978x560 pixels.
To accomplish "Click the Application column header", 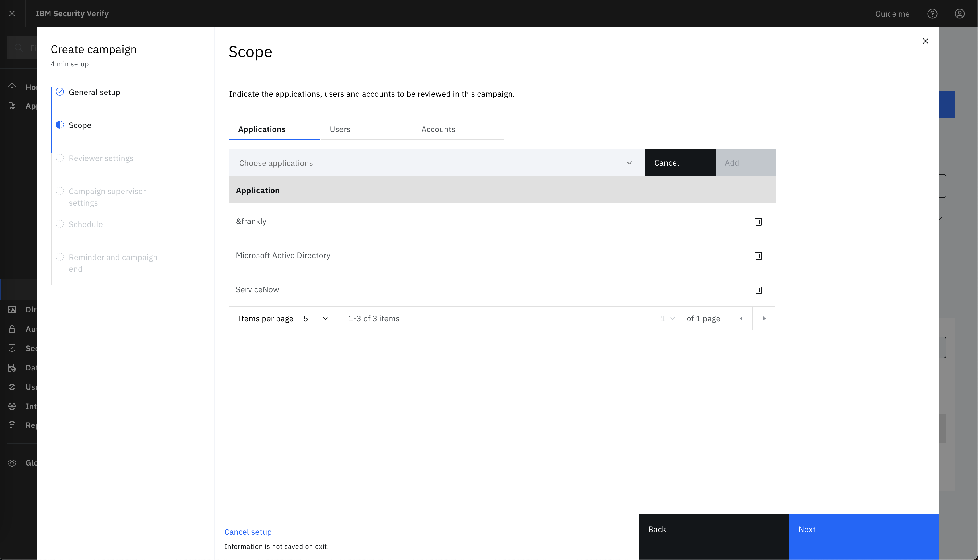I will (257, 190).
